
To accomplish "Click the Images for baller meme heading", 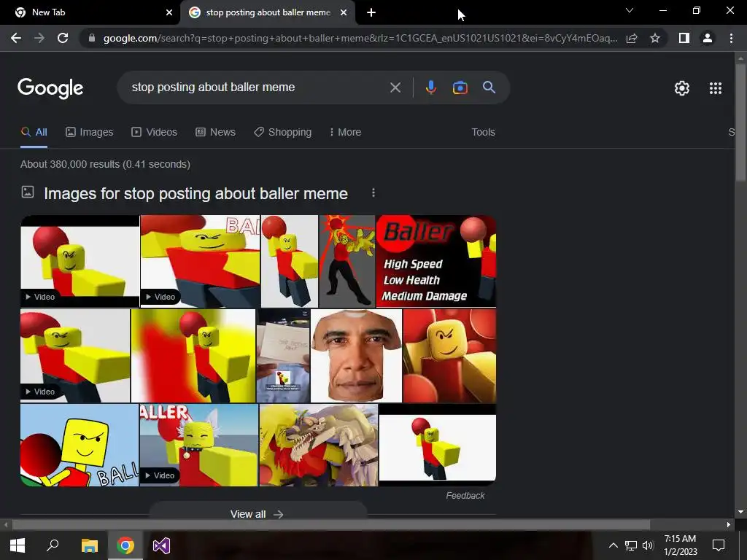I will click(196, 194).
